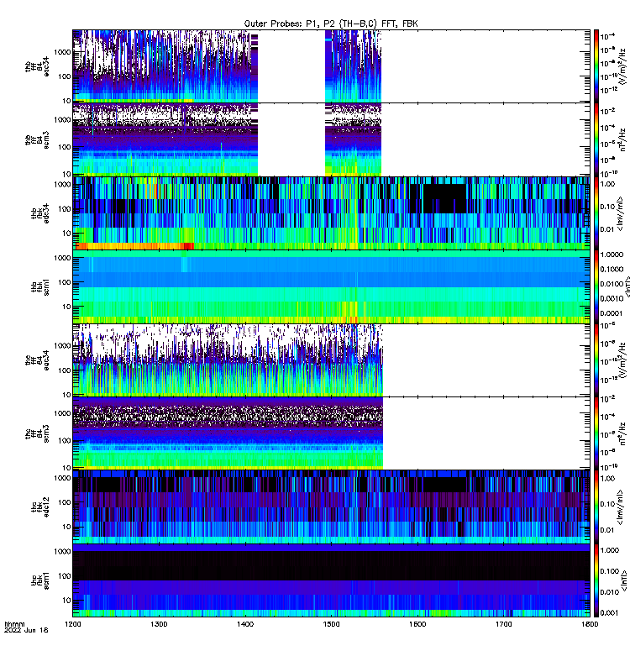The width and height of the screenshot is (630, 672).
Task: Select the thc fbk edc12 panel label
Action: point(40,507)
